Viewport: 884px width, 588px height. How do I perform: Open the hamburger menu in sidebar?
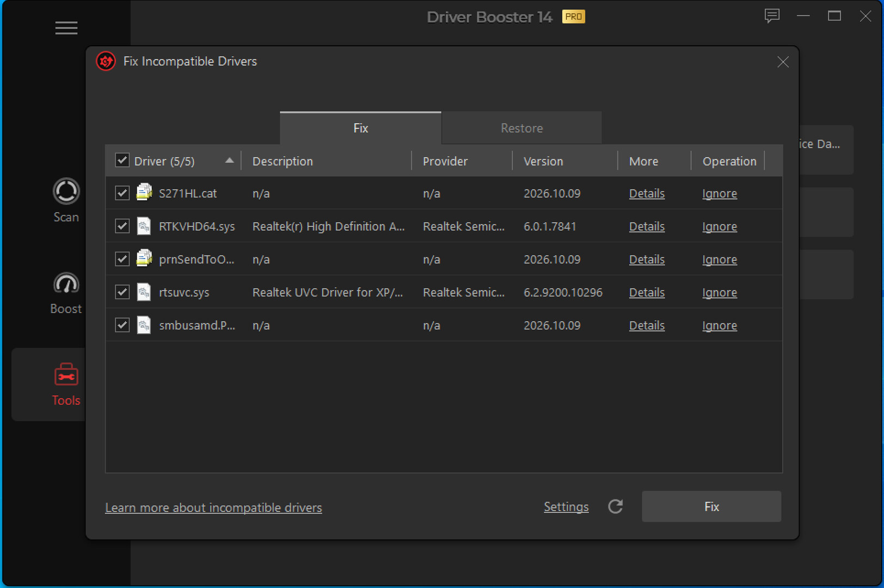coord(66,28)
